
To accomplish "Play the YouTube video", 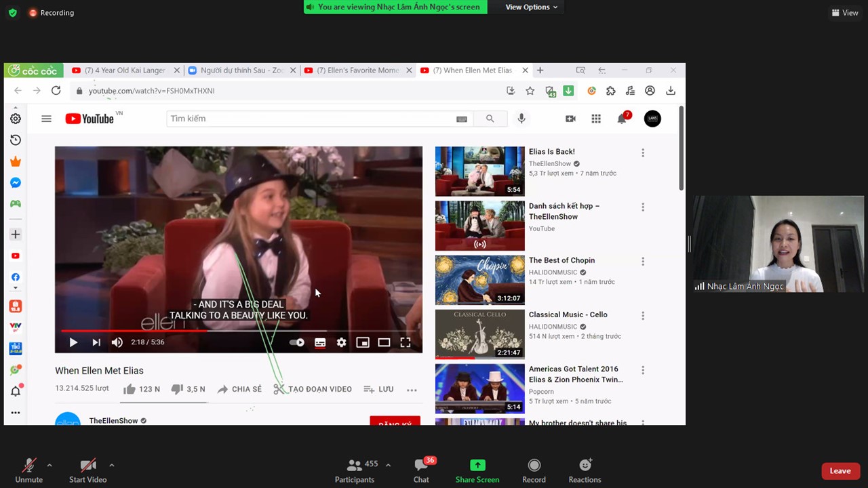I will 73,342.
